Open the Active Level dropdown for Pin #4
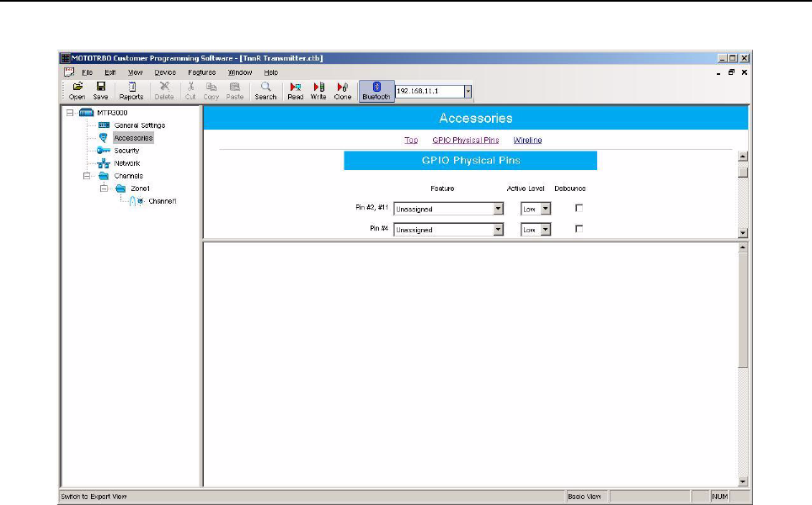 [545, 229]
